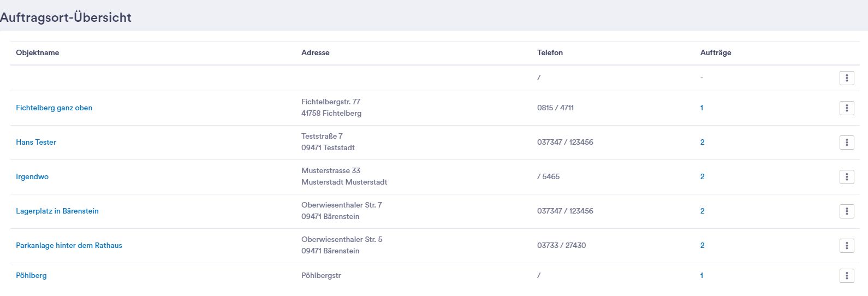Open Lagerplatz in Bärenstein link
The width and height of the screenshot is (868, 296).
[57, 211]
